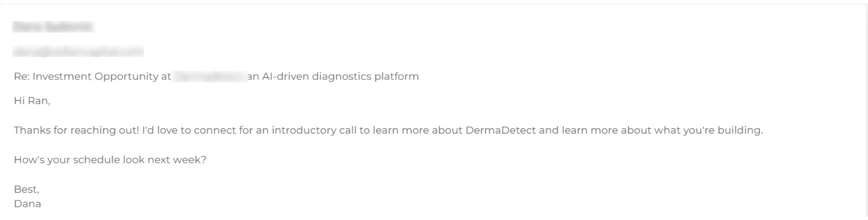Viewport: 868px width, 220px height.
Task: Click the word "DermaDetect" in body
Action: click(500, 130)
